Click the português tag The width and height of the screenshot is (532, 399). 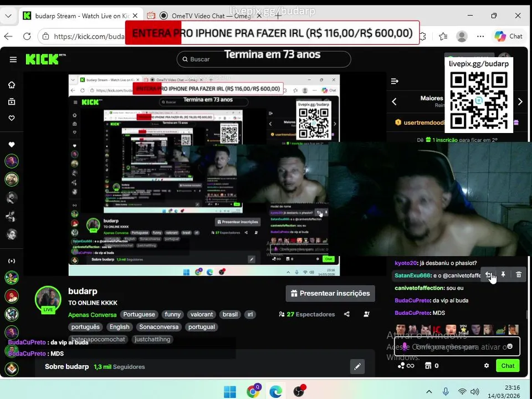(x=85, y=327)
